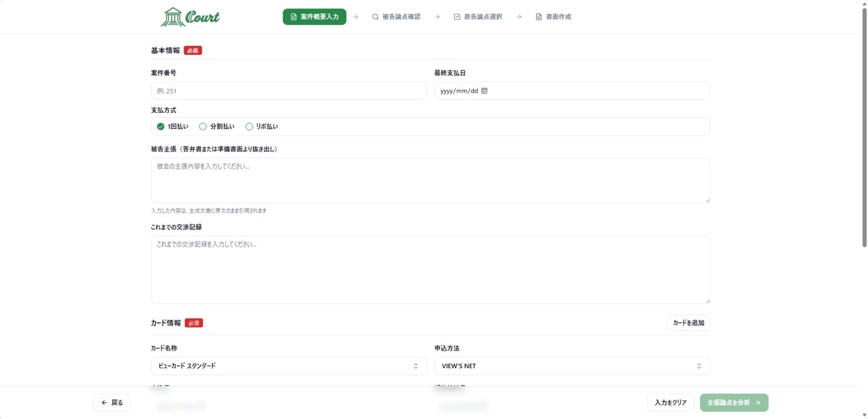The image size is (868, 419).
Task: Switch to the 被告論点確認 step
Action: point(397,16)
